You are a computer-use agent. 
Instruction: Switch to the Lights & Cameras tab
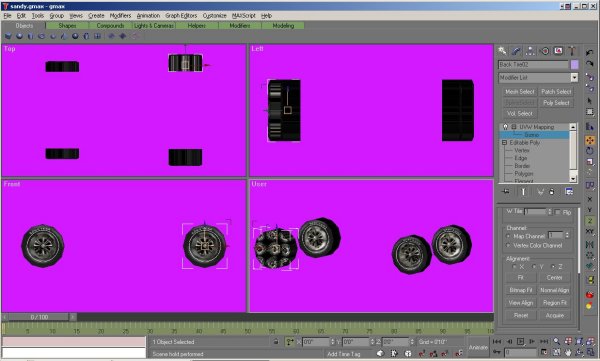point(154,26)
